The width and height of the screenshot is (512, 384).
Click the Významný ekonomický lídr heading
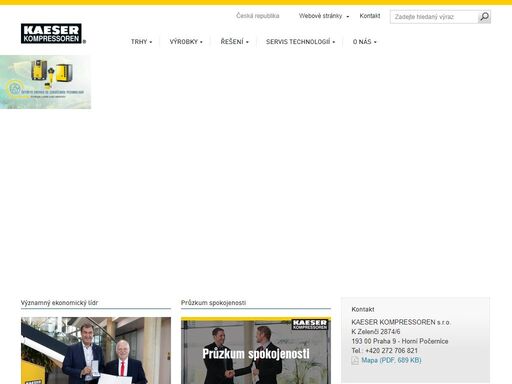click(x=59, y=303)
